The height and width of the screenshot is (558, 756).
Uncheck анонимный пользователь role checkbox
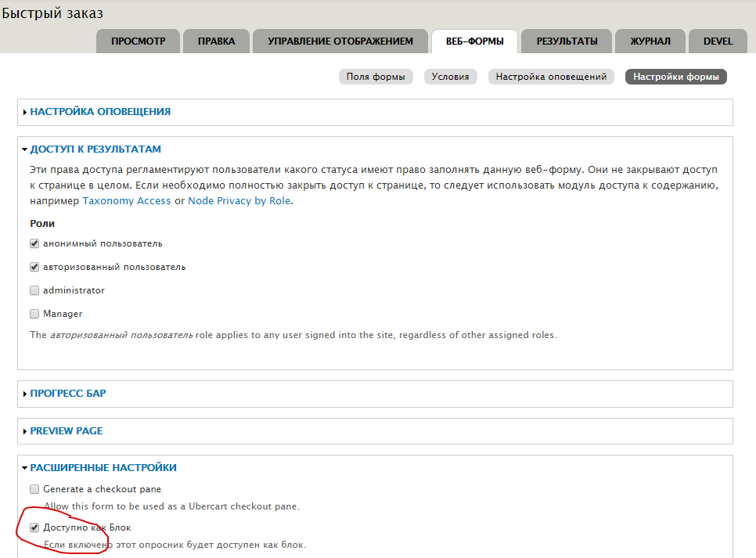click(34, 243)
